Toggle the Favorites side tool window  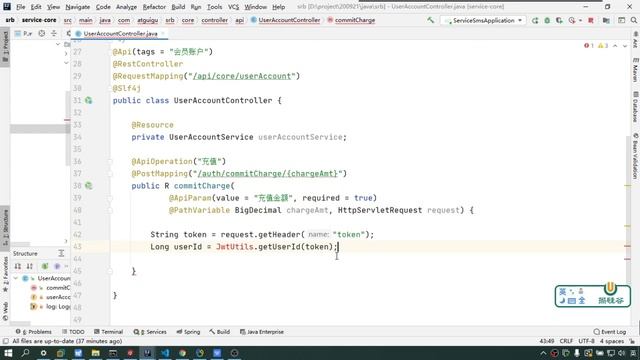(x=5, y=275)
